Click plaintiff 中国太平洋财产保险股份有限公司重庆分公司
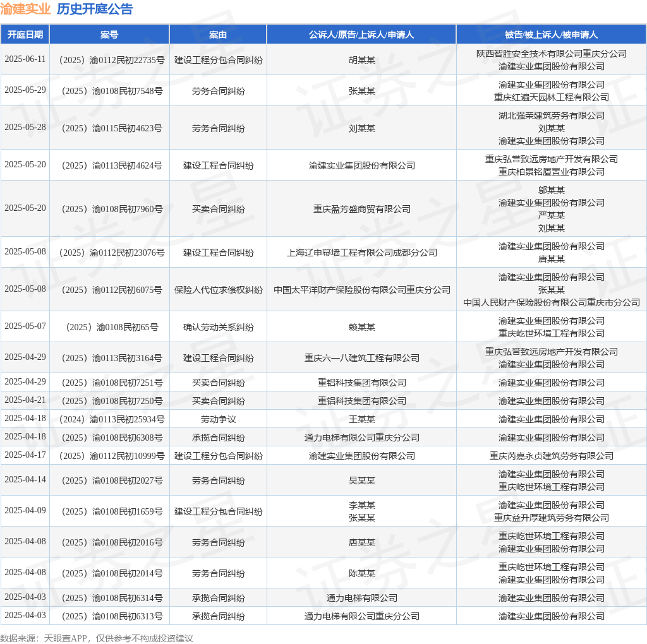The image size is (647, 644). coord(362,290)
